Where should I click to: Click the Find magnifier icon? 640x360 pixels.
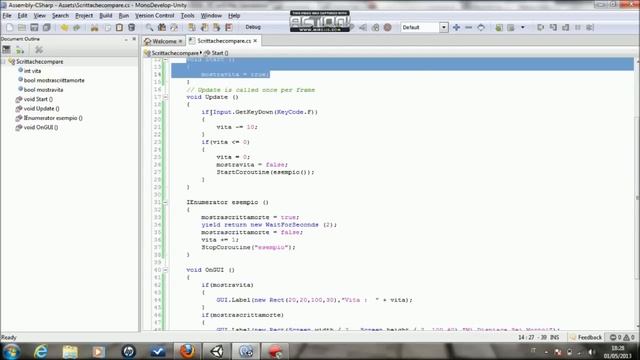click(x=150, y=27)
